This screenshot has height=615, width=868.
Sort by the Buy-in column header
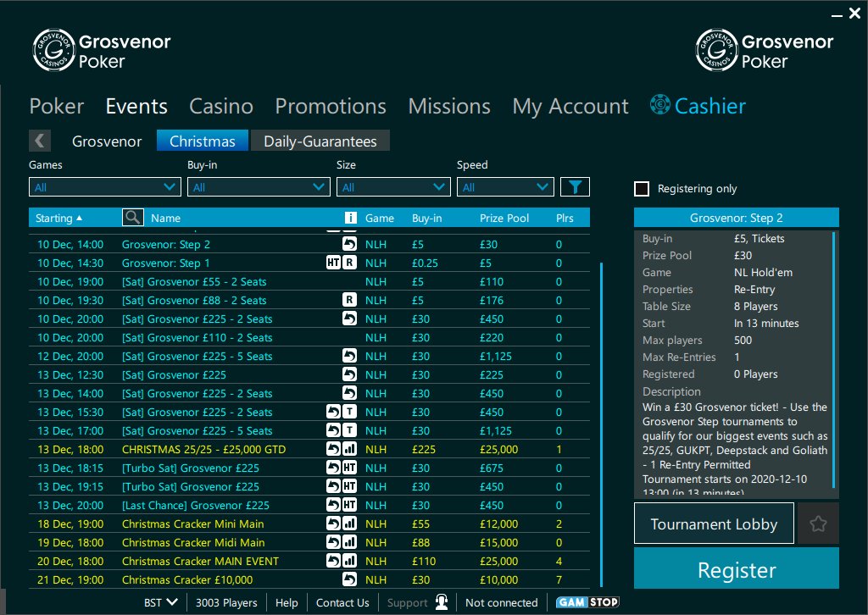tap(426, 218)
